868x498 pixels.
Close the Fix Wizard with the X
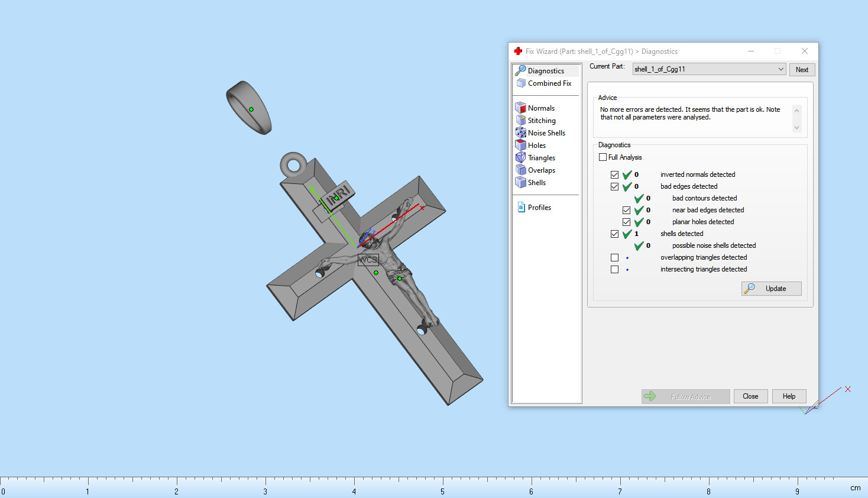click(x=805, y=51)
